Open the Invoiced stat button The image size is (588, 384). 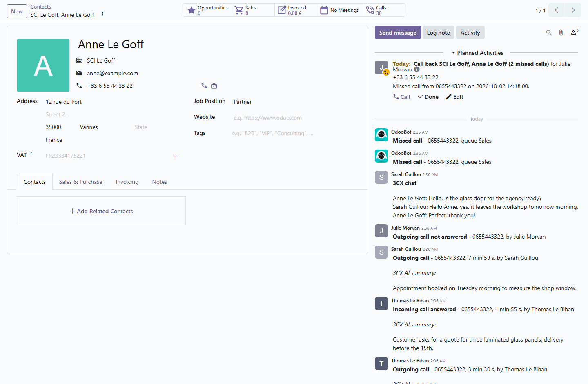coord(296,10)
